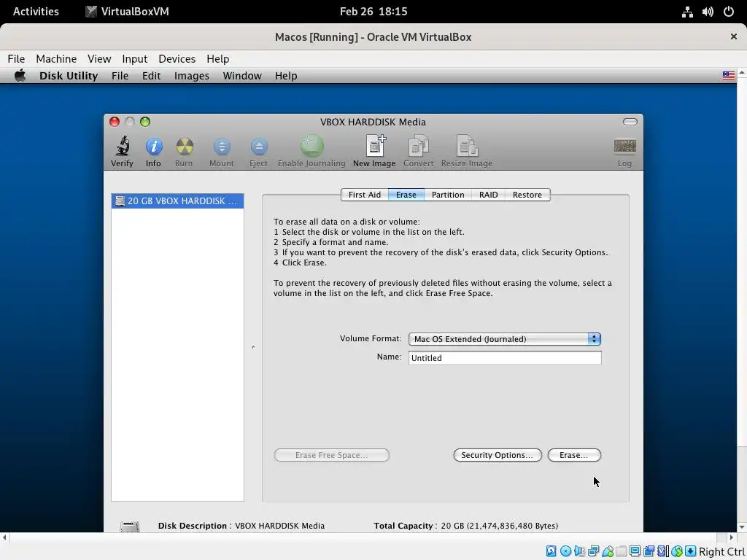Toggle the toolbar pill button in title bar
The height and width of the screenshot is (560, 747).
pos(630,122)
